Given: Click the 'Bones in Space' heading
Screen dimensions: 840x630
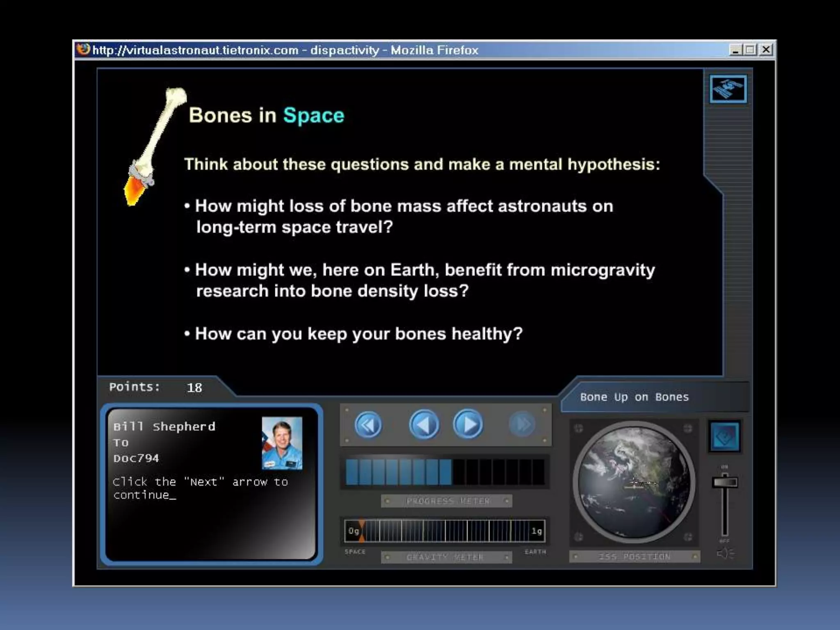Looking at the screenshot, I should click(x=267, y=115).
